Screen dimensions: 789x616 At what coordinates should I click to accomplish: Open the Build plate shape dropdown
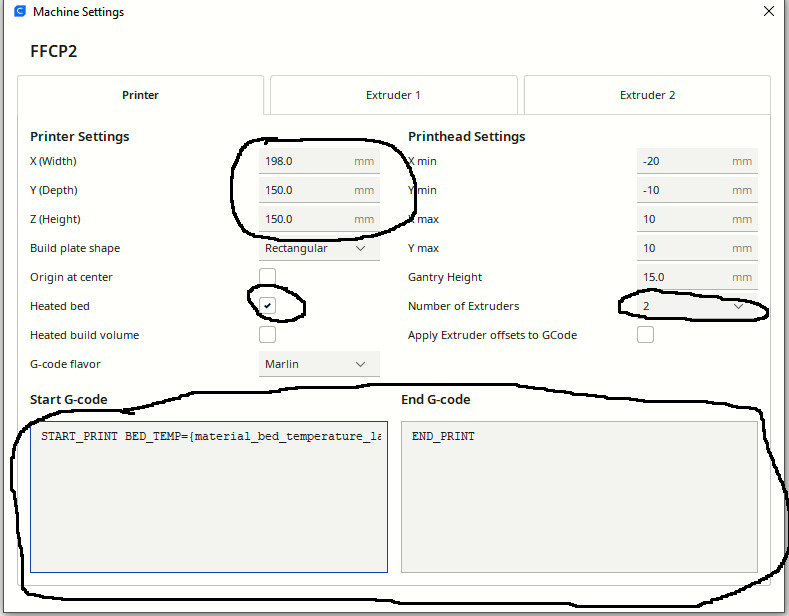point(319,248)
